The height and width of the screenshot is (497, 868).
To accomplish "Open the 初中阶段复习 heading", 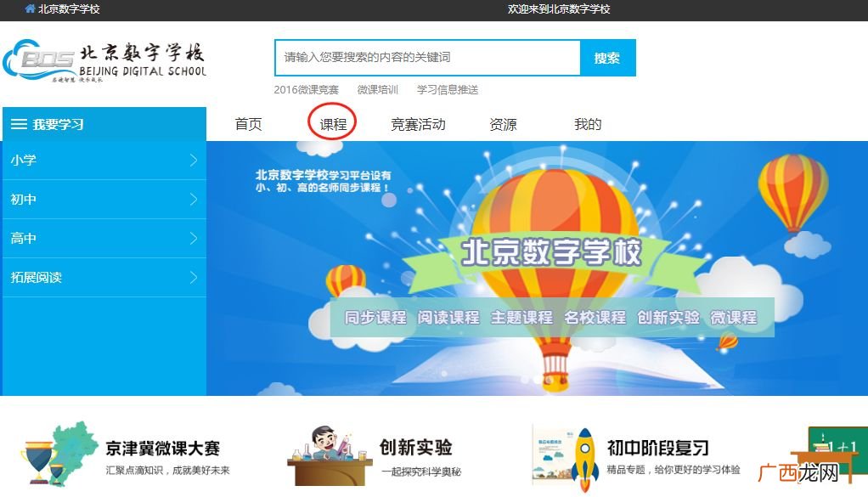I will [x=657, y=448].
